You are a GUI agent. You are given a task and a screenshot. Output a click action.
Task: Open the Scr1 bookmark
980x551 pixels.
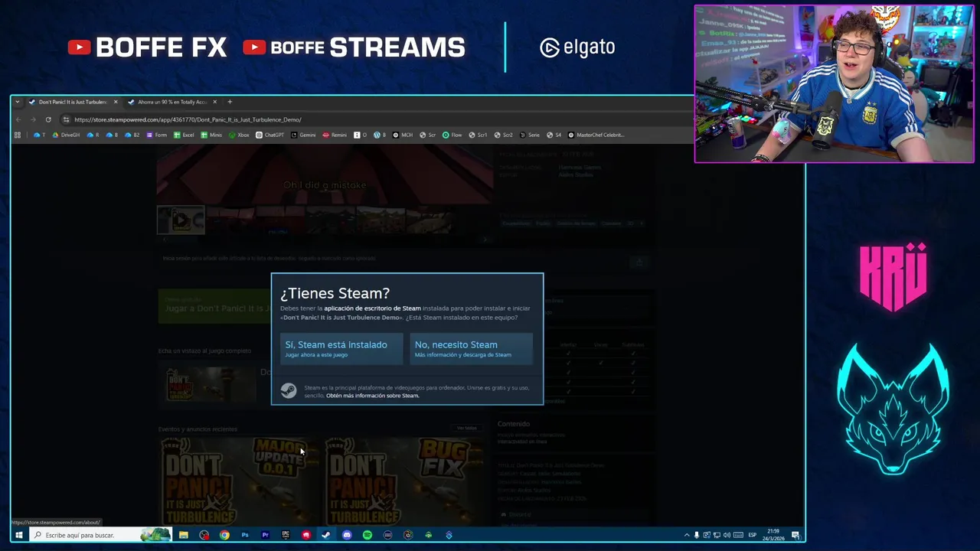tap(478, 135)
